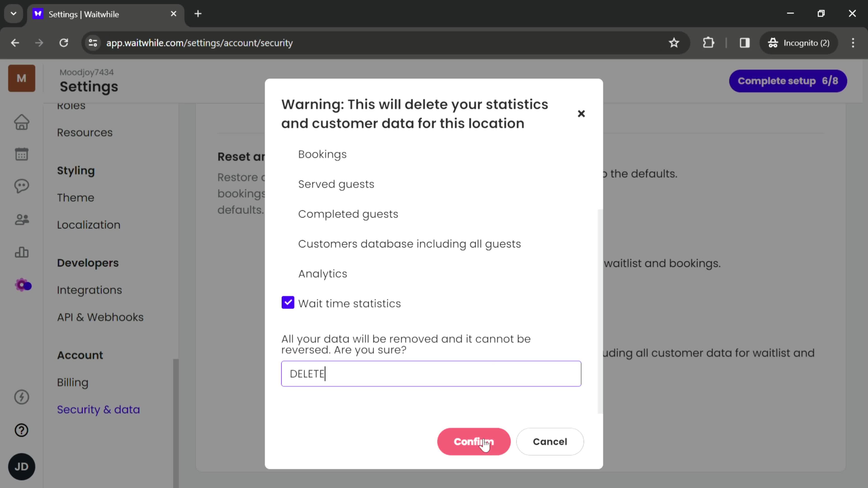868x488 pixels.
Task: Reload the page
Action: pyautogui.click(x=64, y=43)
